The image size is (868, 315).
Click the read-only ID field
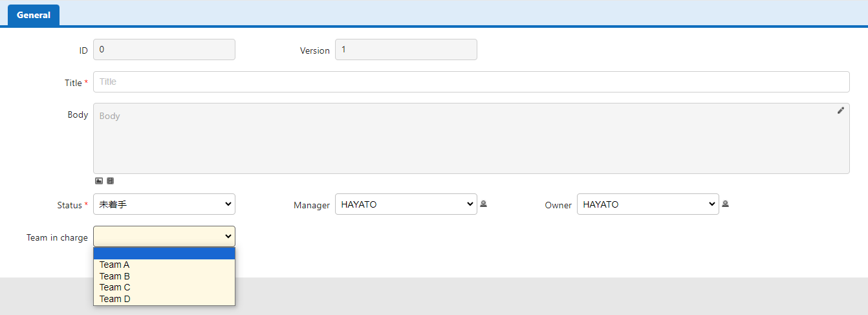point(164,50)
